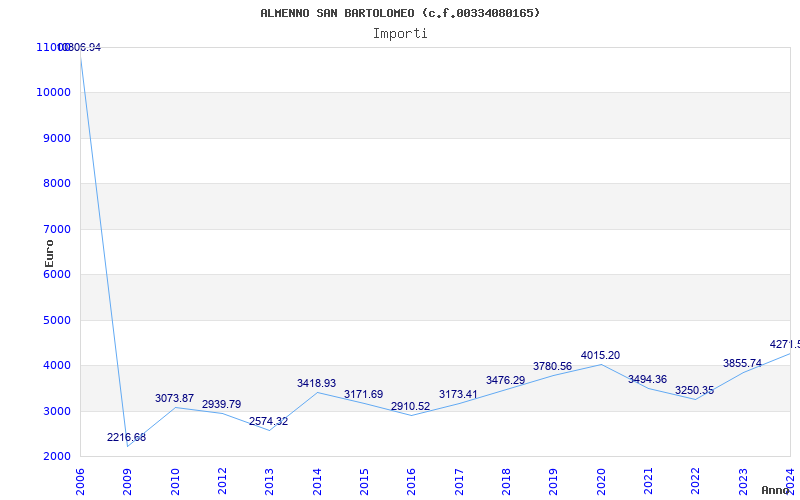Click the 2014 year tick label
Image resolution: width=800 pixels, height=500 pixels.
[317, 482]
